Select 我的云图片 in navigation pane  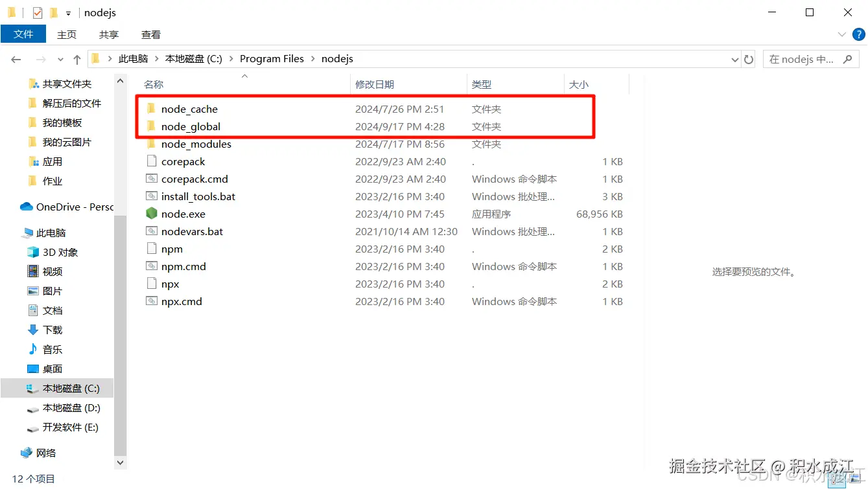click(x=67, y=142)
